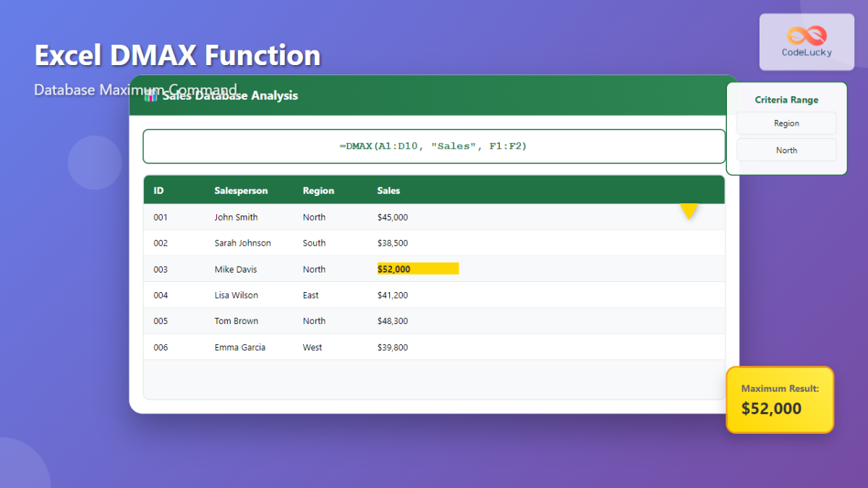This screenshot has height=488, width=868.
Task: Open the Maximum Result $52,000 card
Action: [780, 400]
